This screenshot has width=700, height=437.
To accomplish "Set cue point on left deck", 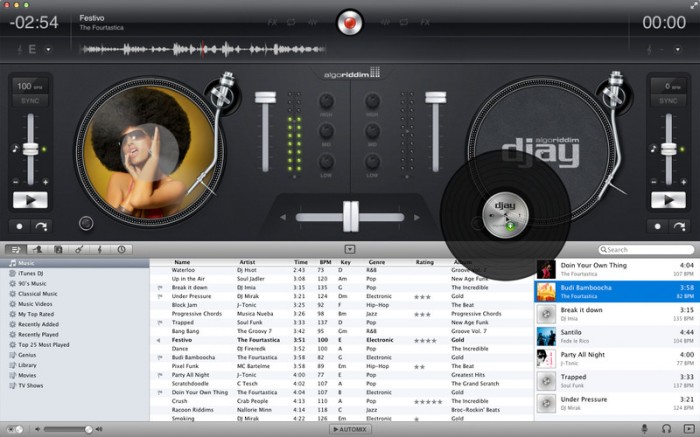I will (x=19, y=226).
